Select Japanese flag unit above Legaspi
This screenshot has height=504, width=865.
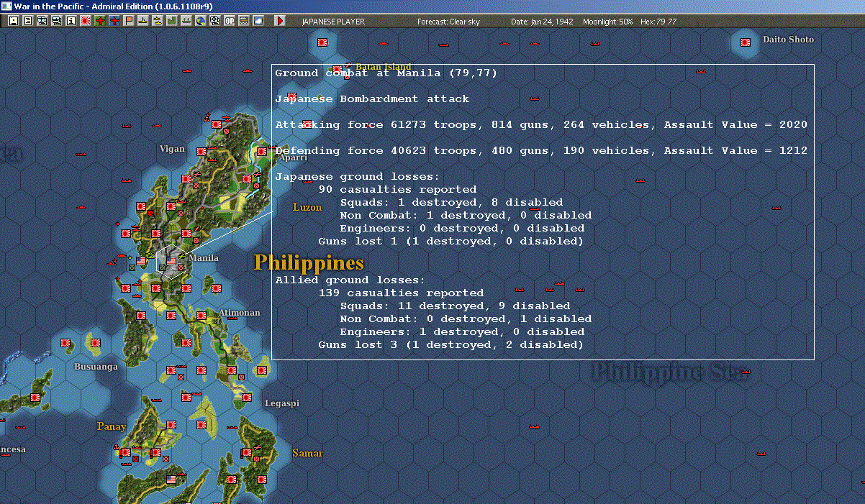(x=262, y=371)
